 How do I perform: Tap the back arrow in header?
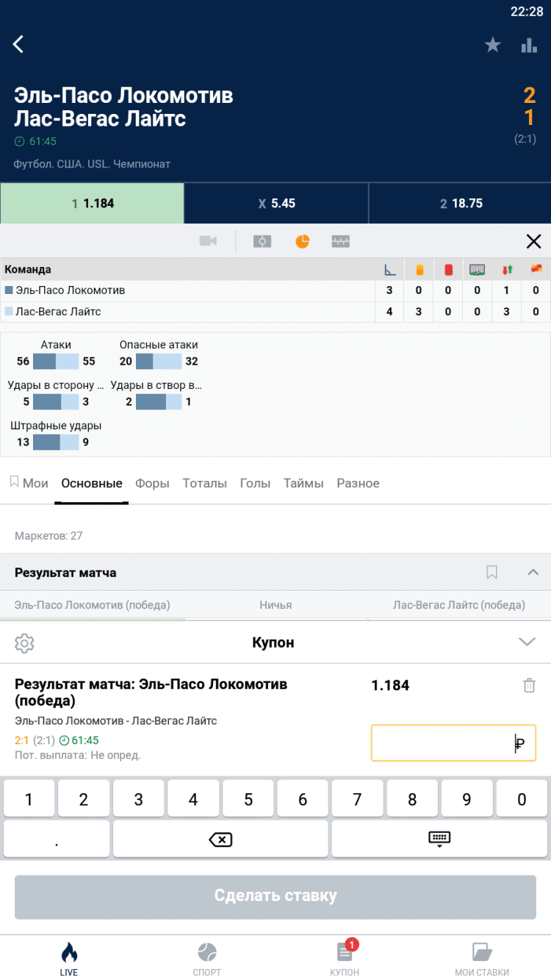tap(19, 44)
